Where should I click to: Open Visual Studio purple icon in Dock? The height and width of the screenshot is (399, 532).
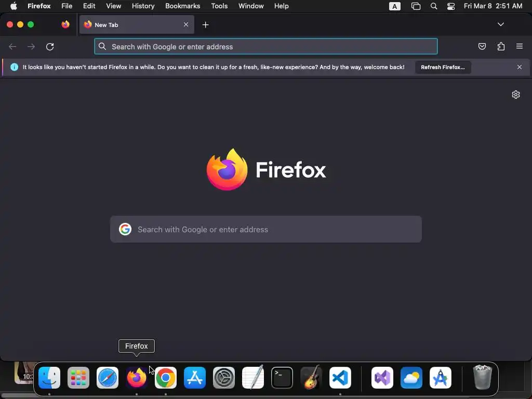pyautogui.click(x=382, y=378)
